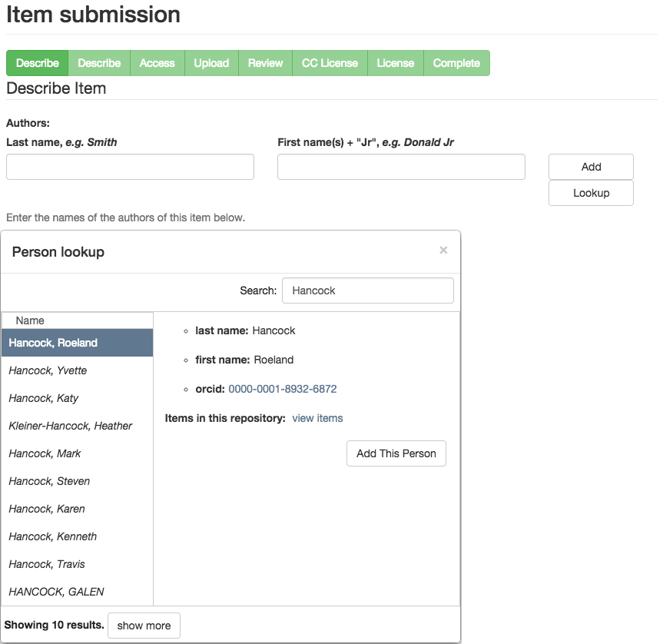This screenshot has height=644, width=663.
Task: Select the CC License step
Action: (x=330, y=63)
